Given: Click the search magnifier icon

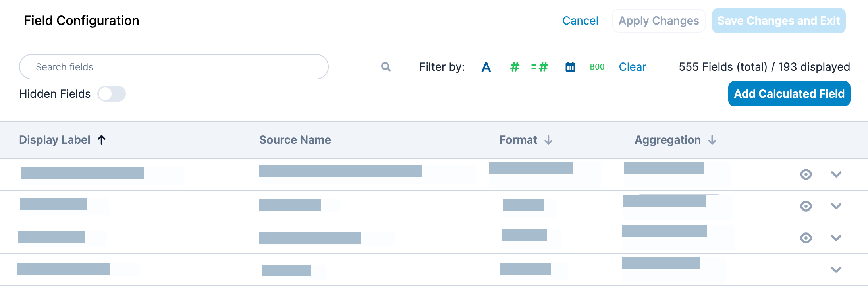Looking at the screenshot, I should [386, 67].
